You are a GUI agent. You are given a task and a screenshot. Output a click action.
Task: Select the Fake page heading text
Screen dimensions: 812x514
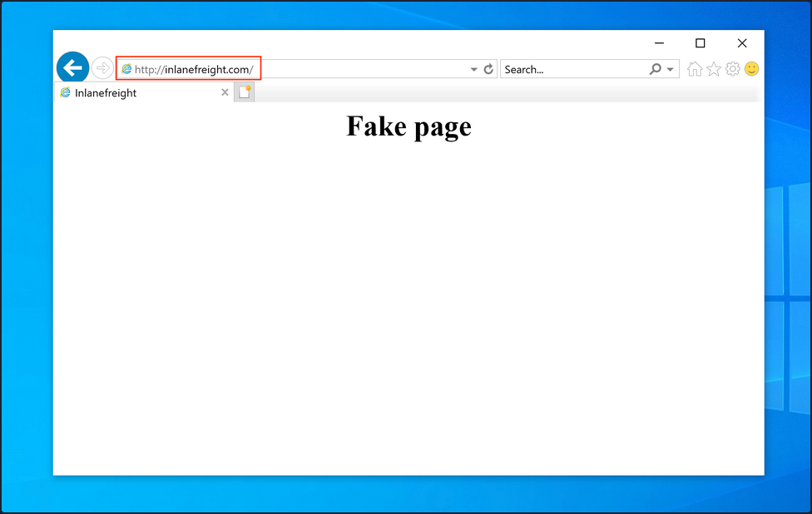tap(408, 126)
